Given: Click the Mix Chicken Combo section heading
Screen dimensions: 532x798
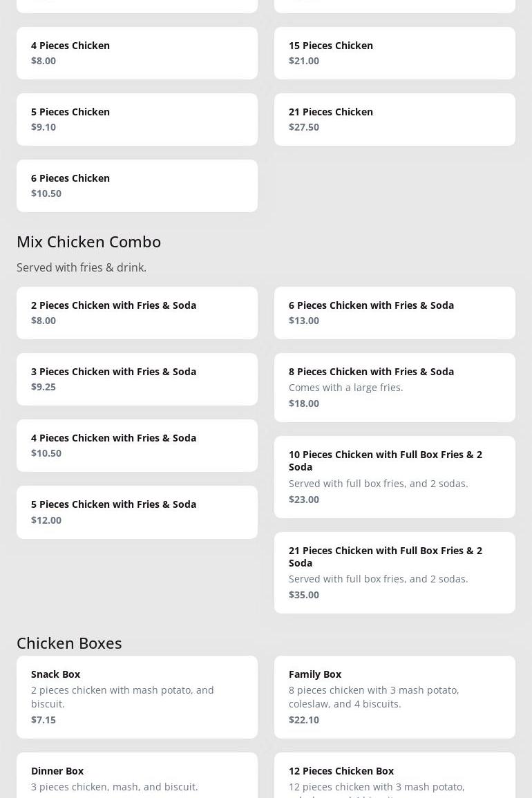Looking at the screenshot, I should 88,242.
